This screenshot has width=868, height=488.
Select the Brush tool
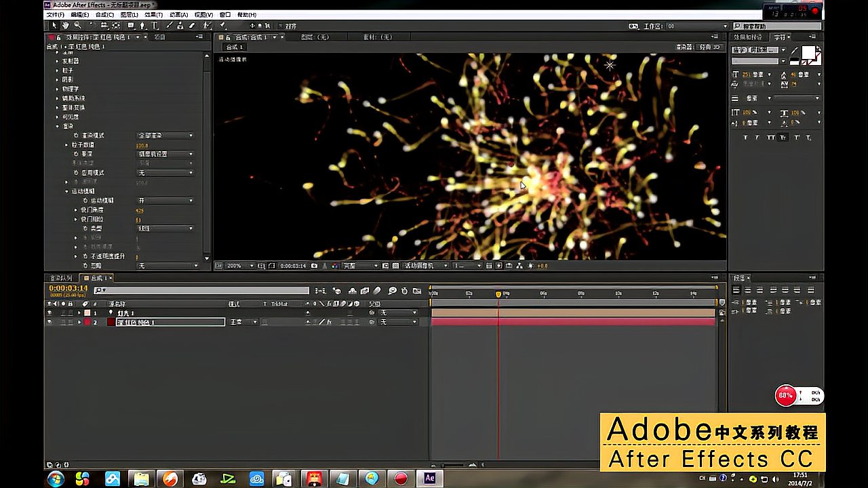(168, 25)
